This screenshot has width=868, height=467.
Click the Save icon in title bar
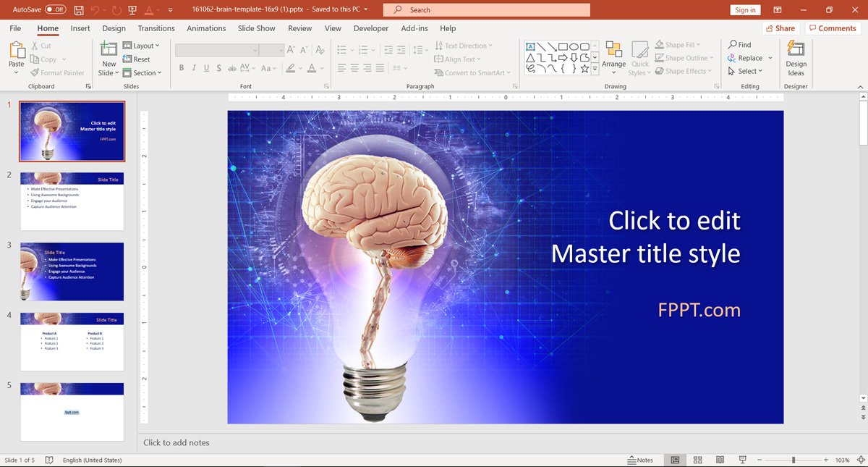coord(78,10)
